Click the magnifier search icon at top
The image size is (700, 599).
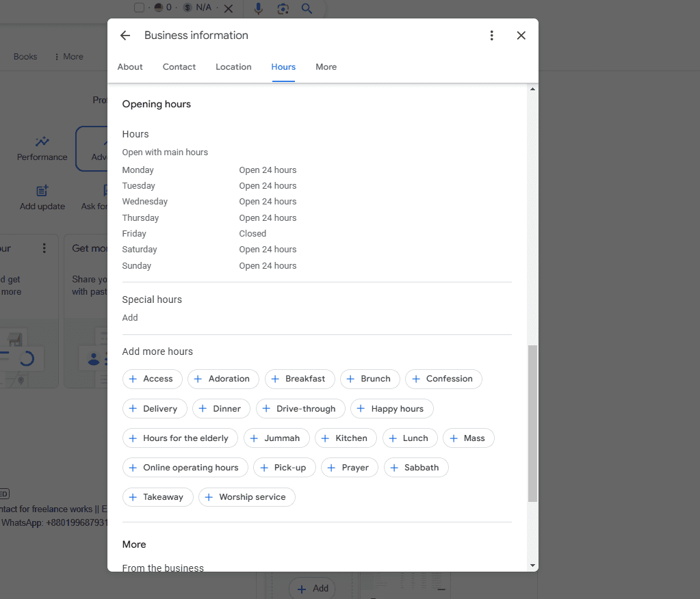coord(307,8)
